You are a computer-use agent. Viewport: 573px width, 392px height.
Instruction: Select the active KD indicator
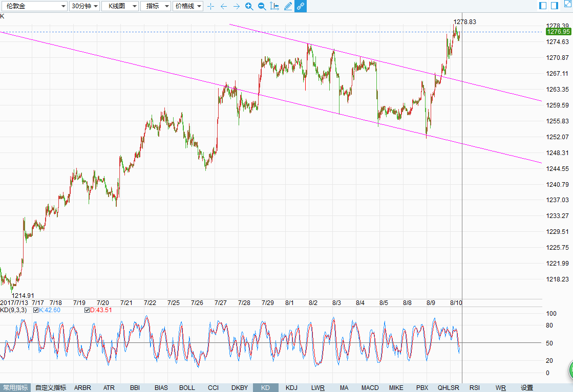266,387
